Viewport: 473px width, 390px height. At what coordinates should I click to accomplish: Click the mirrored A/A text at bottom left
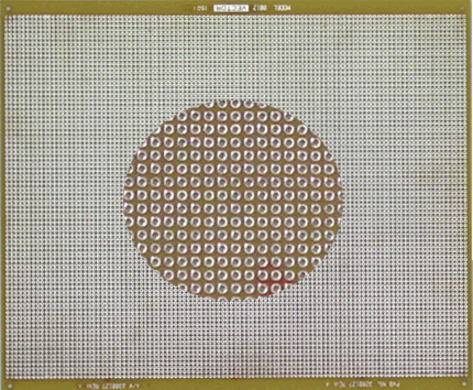coord(135,385)
